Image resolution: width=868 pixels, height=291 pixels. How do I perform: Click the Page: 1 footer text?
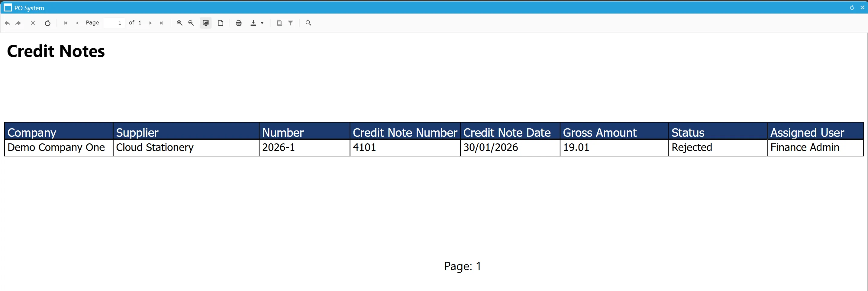click(463, 266)
